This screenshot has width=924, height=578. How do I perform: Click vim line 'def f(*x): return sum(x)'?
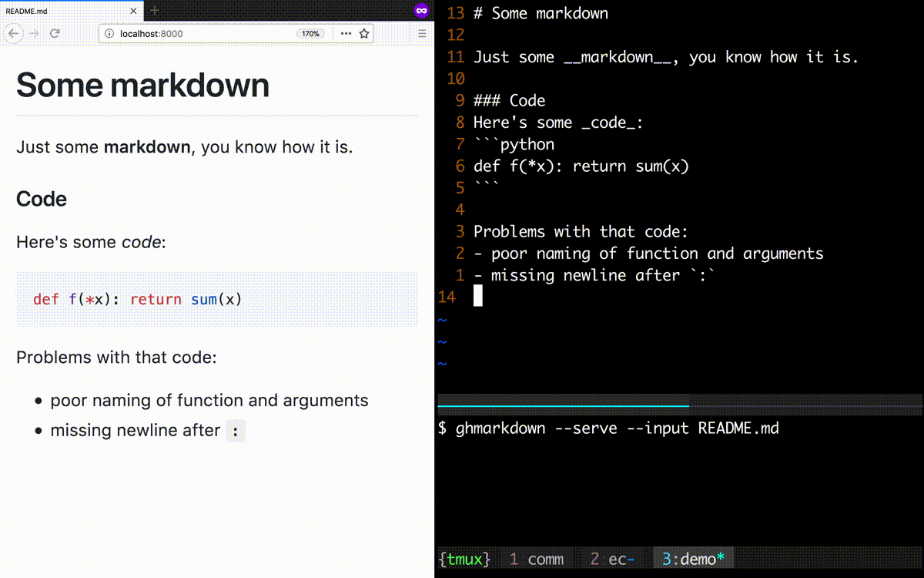coord(581,166)
